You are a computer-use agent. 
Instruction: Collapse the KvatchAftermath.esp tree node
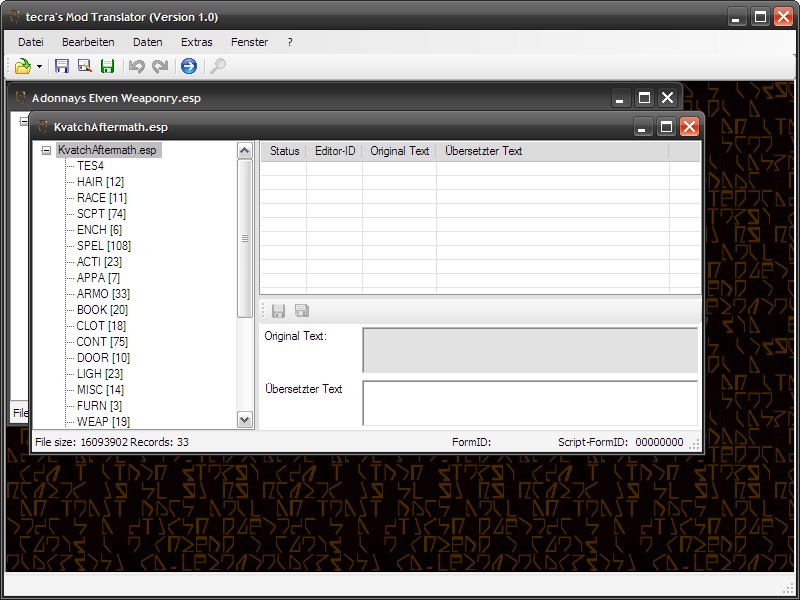tap(46, 150)
